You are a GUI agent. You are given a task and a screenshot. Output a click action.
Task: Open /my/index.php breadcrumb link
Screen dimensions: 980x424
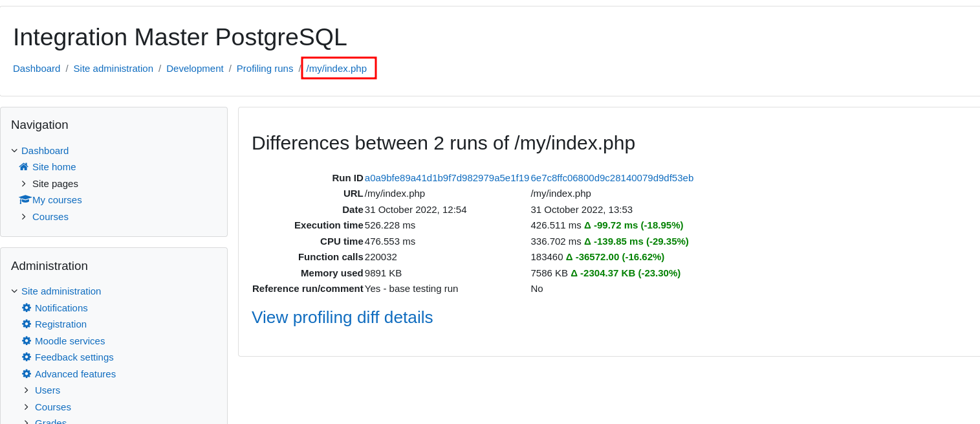coord(336,69)
